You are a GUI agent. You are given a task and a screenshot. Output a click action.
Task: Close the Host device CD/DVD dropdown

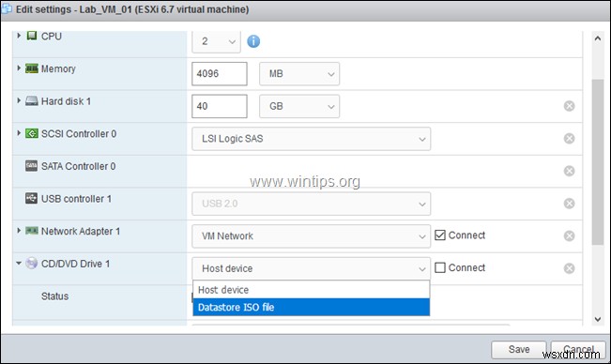click(311, 268)
